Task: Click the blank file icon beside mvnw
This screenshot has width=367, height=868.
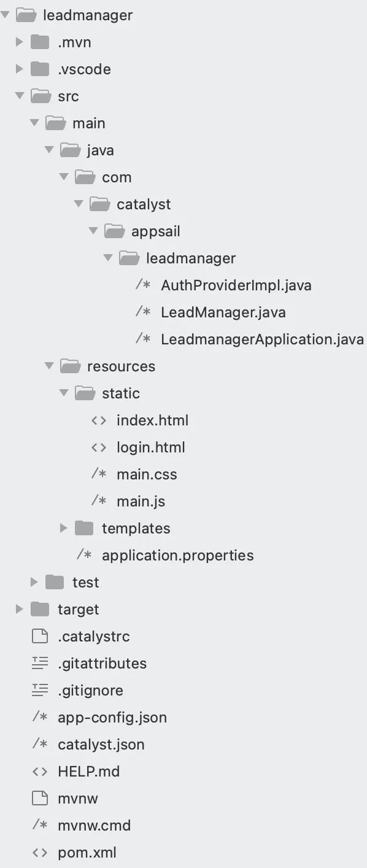Action: point(40,798)
